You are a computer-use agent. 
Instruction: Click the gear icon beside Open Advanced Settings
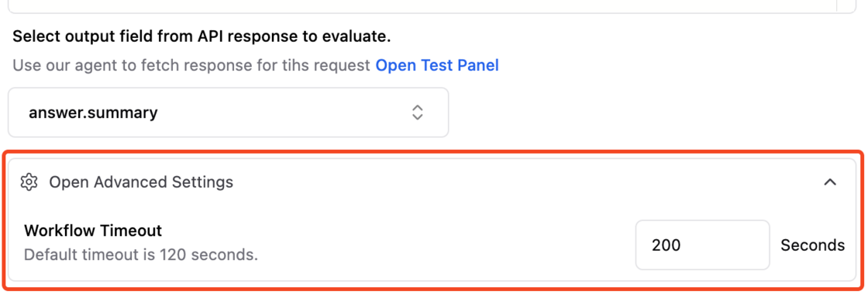(x=29, y=182)
